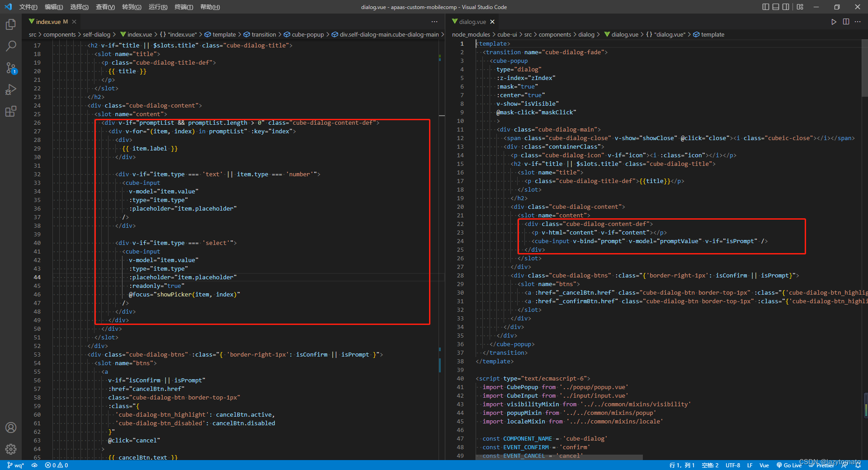The width and height of the screenshot is (868, 470).
Task: Change indentation via 空格: 2
Action: pyautogui.click(x=710, y=465)
